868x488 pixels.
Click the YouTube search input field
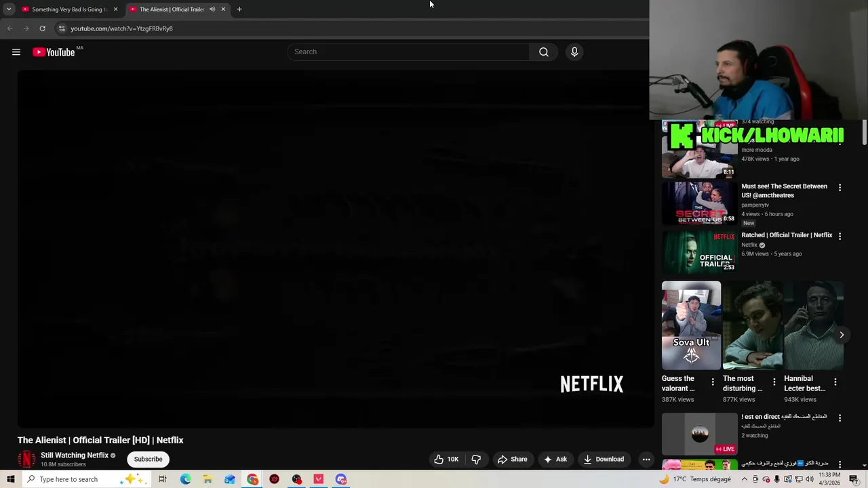[408, 52]
